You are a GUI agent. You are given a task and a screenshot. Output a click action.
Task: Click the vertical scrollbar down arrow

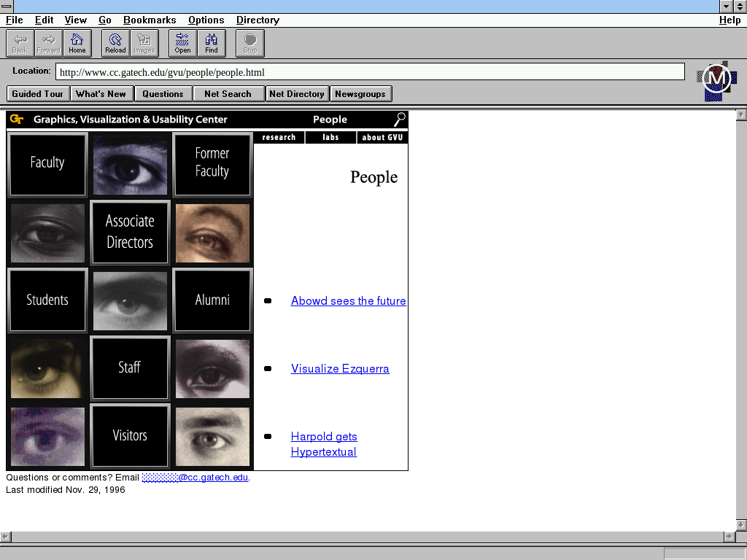[x=741, y=525]
